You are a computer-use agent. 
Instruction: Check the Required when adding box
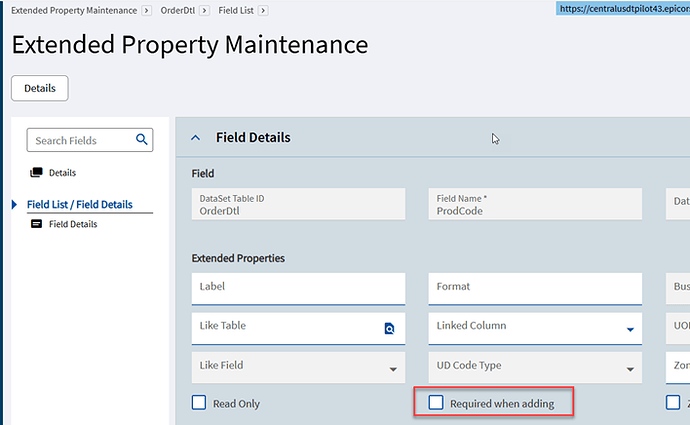point(436,403)
